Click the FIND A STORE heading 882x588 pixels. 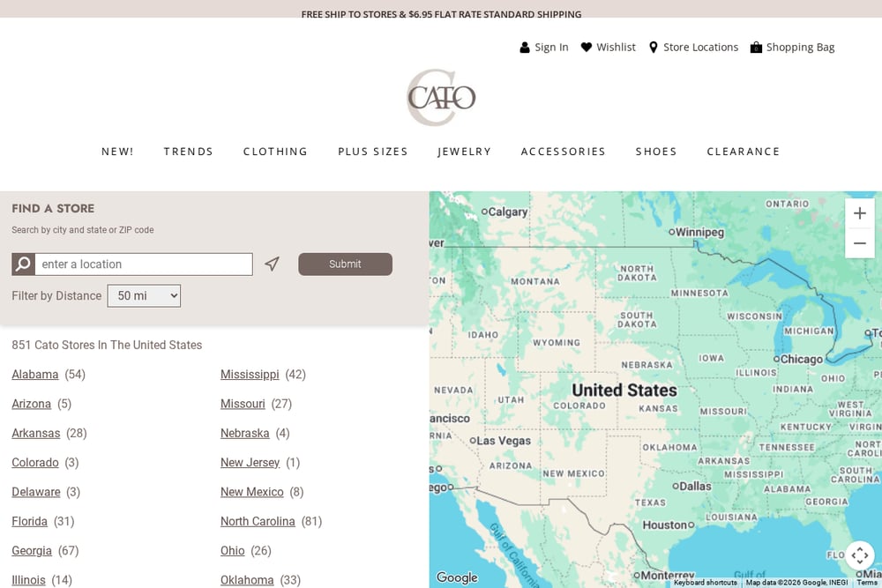point(53,209)
